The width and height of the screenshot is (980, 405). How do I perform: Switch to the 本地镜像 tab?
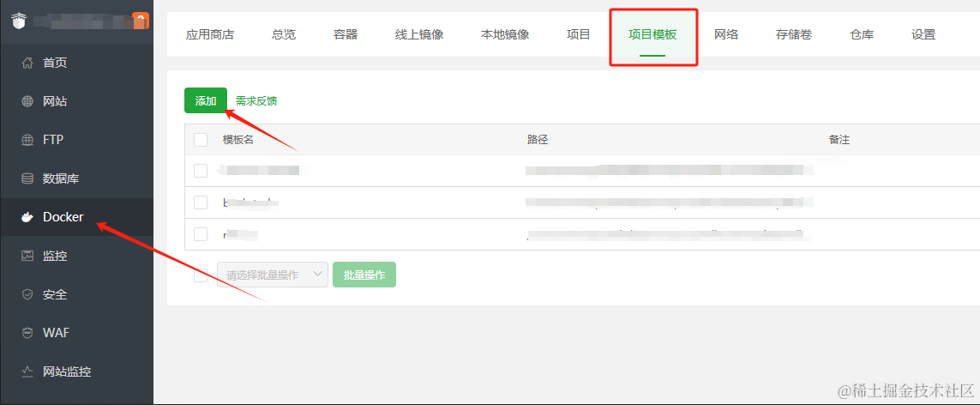(505, 34)
